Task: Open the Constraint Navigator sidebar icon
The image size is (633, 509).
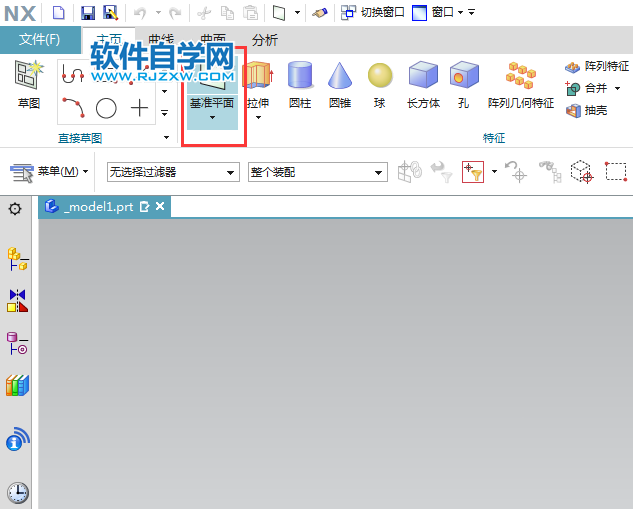Action: click(18, 301)
